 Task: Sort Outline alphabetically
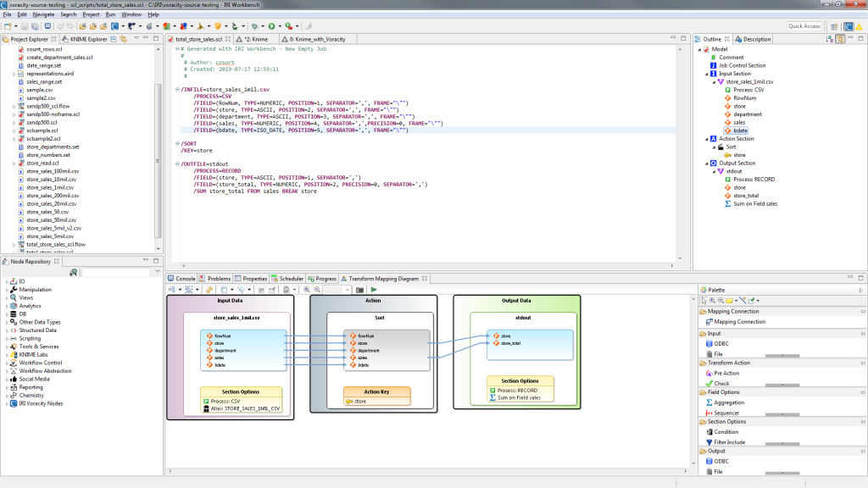(829, 39)
